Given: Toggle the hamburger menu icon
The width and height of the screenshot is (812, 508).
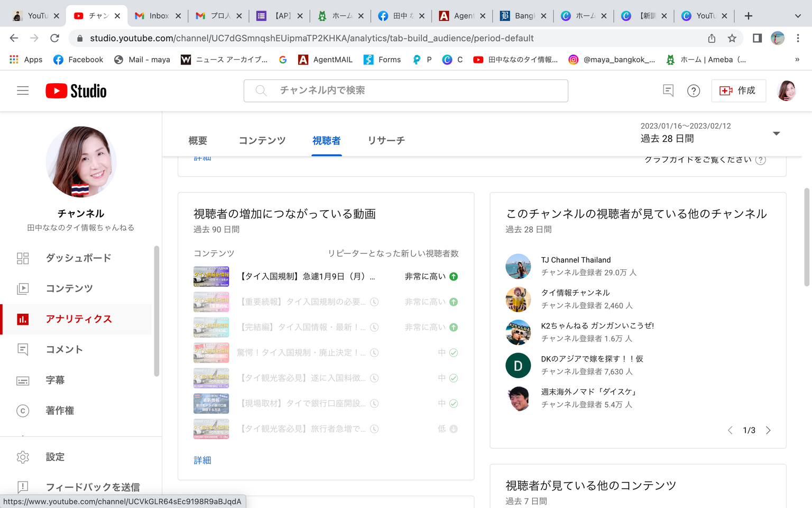Looking at the screenshot, I should coord(23,91).
